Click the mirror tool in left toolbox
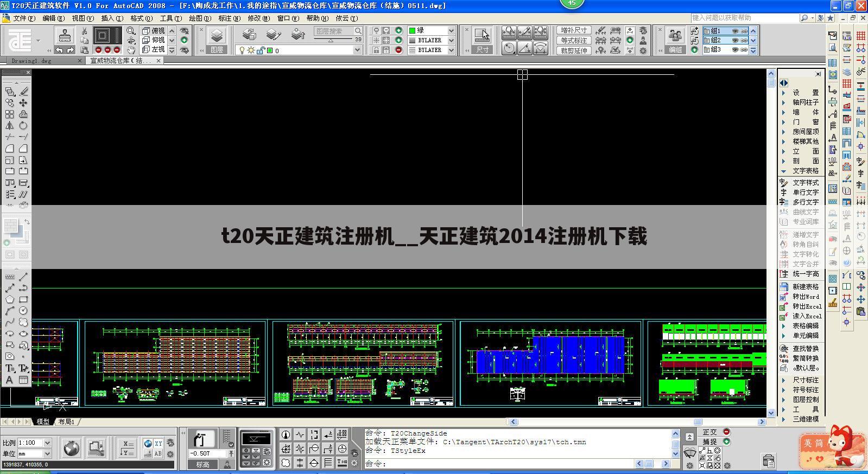 10,125
